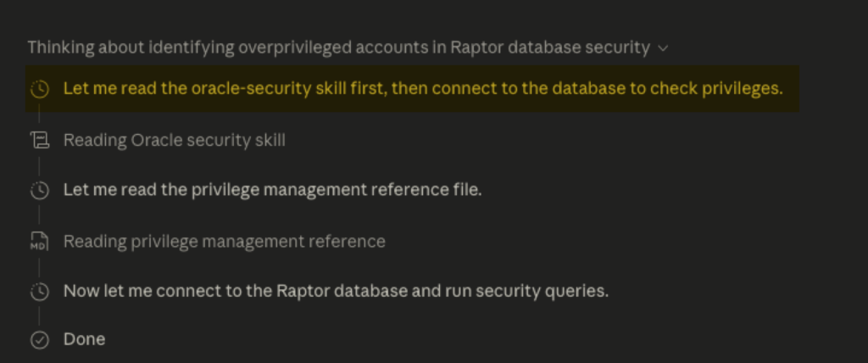Click the scroll icon beside Reading Oracle security skill
This screenshot has width=868, height=363.
tap(39, 140)
